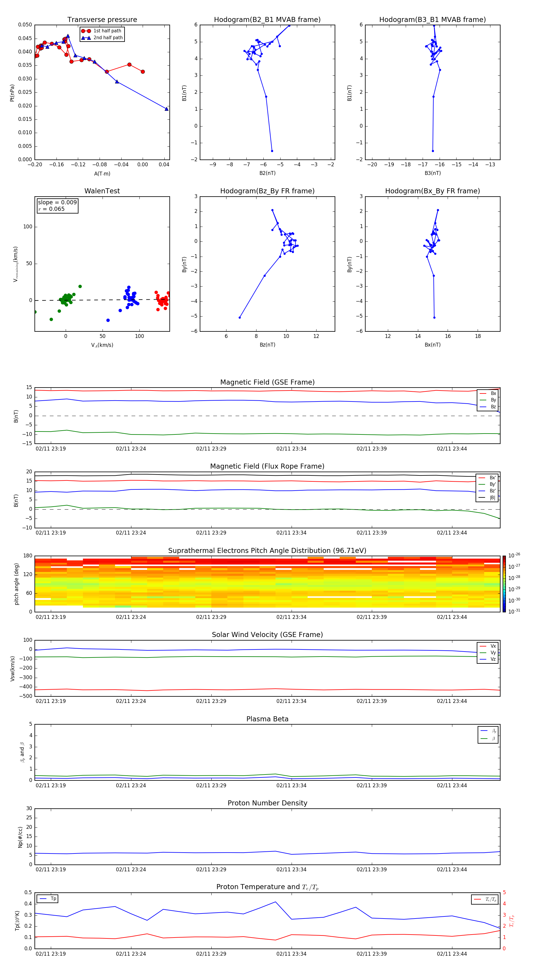This screenshot has width=535, height=980.
Task: Click the lowest point of Bz_By hodogram
Action: pyautogui.click(x=240, y=318)
